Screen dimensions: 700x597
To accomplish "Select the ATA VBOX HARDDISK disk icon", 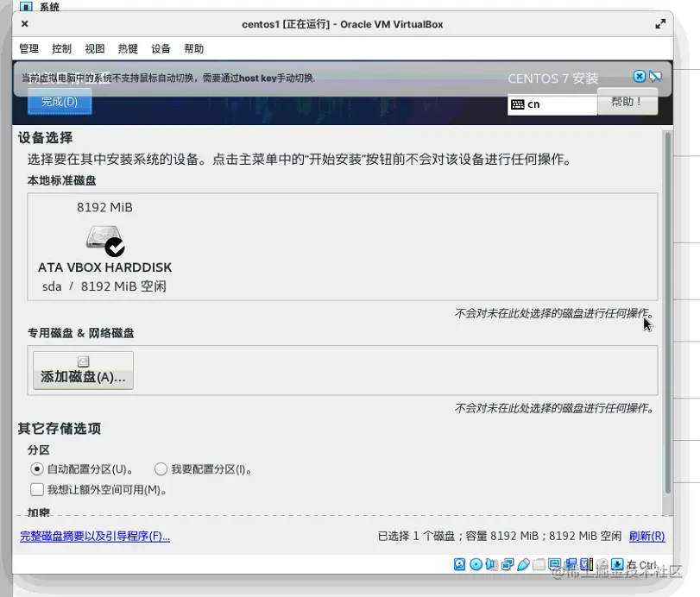I will [105, 241].
